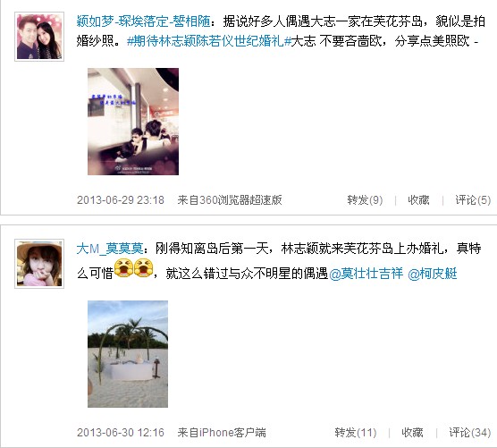Open avatar of 颖如梦-琛埃落定-誓相随 user
The height and width of the screenshot is (448, 497).
click(x=39, y=37)
